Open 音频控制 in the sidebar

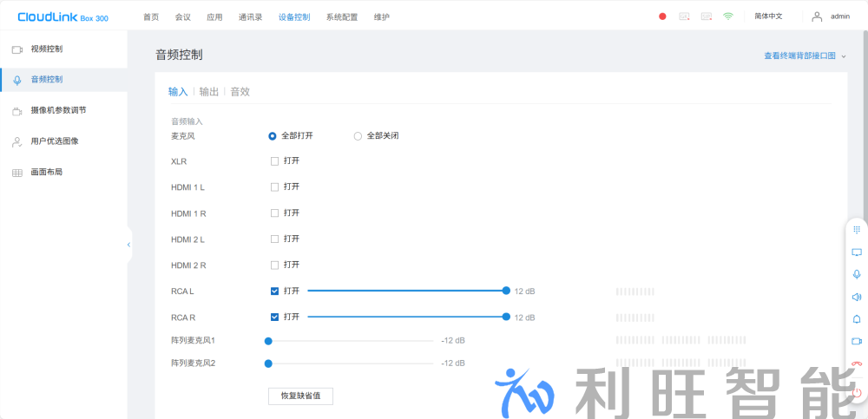point(63,80)
